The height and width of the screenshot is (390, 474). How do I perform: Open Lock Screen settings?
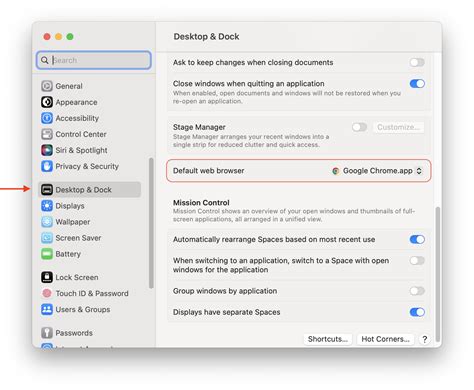(89, 277)
